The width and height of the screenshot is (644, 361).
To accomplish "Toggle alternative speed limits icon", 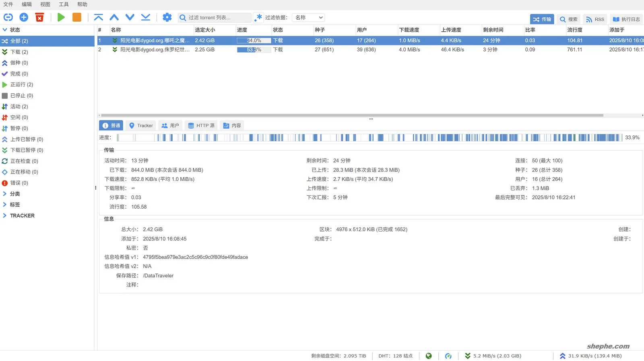I will (448, 356).
